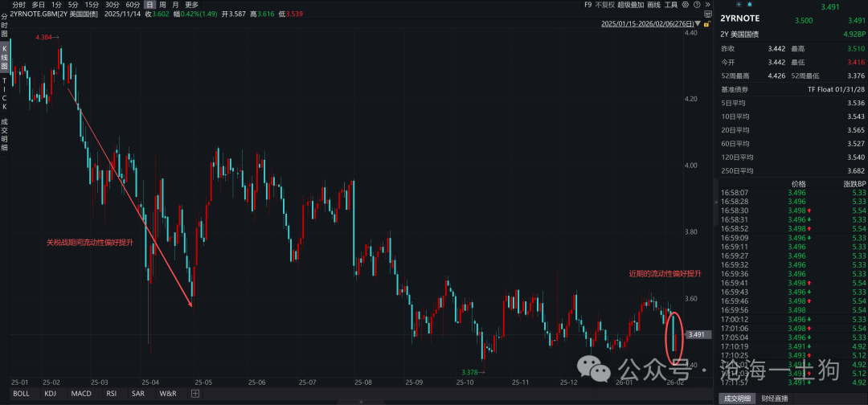The height and width of the screenshot is (405, 868).
Task: Select the MACD indicator tab
Action: (x=81, y=394)
